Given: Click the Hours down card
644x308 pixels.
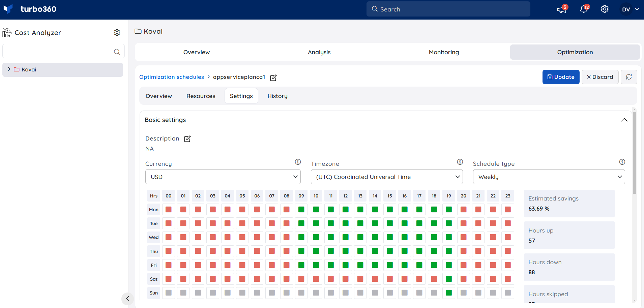Looking at the screenshot, I should click(x=569, y=267).
